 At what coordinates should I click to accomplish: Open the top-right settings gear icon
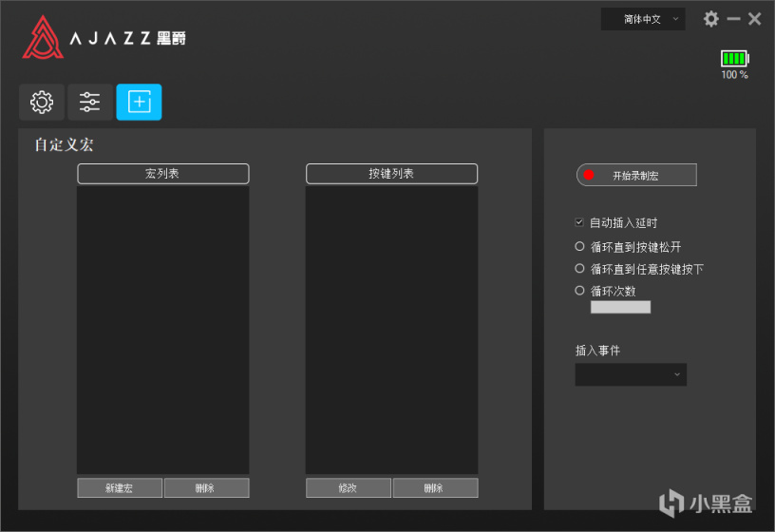tap(710, 19)
